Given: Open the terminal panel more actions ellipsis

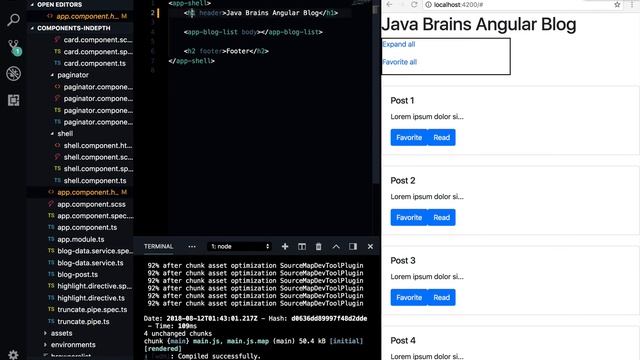Looking at the screenshot, I should pos(192,247).
